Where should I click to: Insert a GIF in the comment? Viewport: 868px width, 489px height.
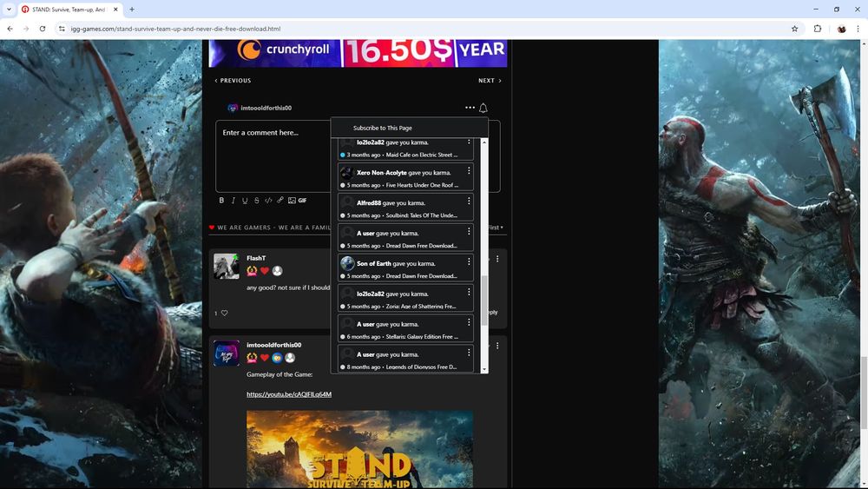[x=302, y=201]
